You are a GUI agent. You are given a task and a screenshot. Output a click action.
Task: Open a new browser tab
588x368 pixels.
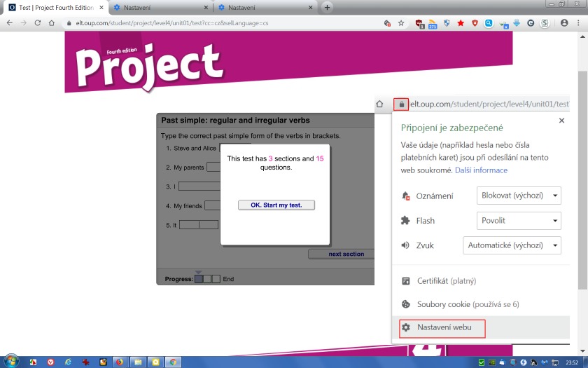click(x=327, y=7)
